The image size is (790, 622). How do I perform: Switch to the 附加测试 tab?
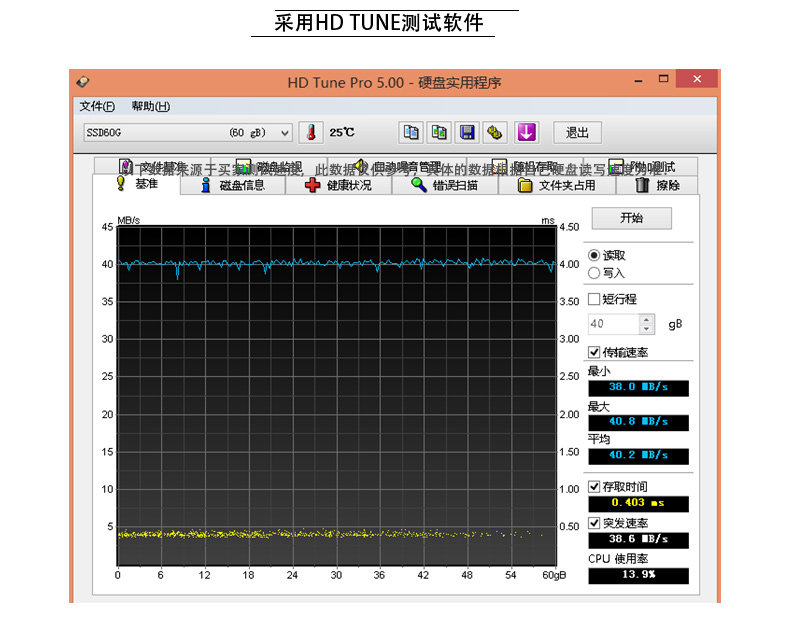[x=641, y=167]
